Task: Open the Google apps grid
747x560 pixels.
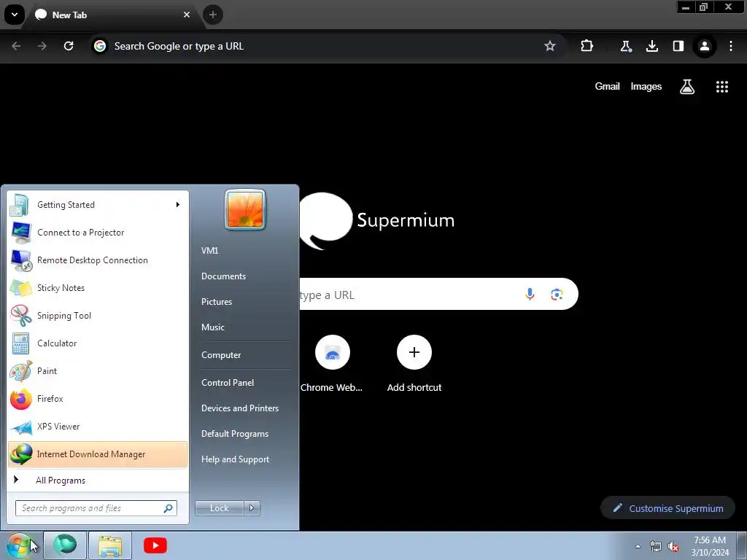Action: click(722, 87)
